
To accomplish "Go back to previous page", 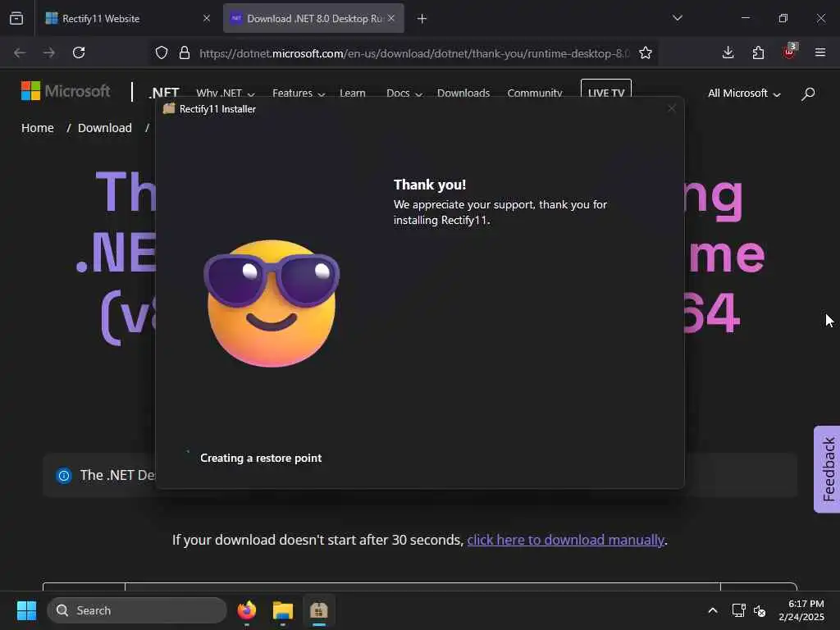I will coord(20,52).
